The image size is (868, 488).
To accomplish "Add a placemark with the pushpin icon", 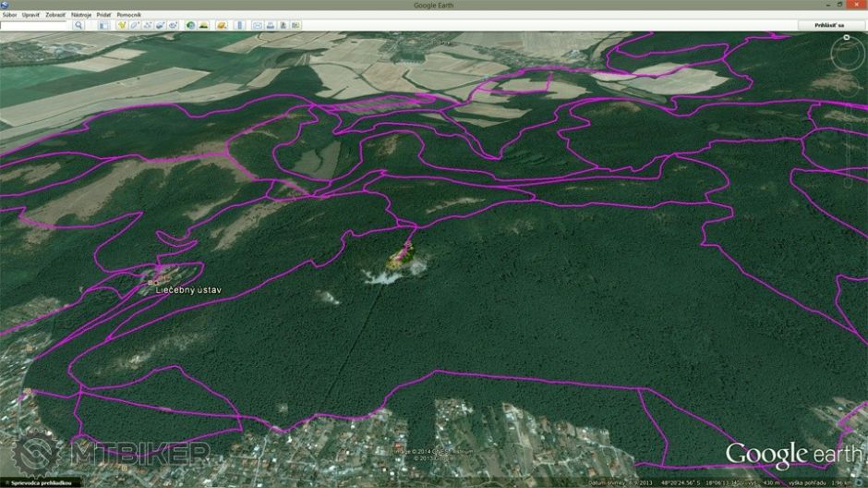I will click(x=121, y=25).
